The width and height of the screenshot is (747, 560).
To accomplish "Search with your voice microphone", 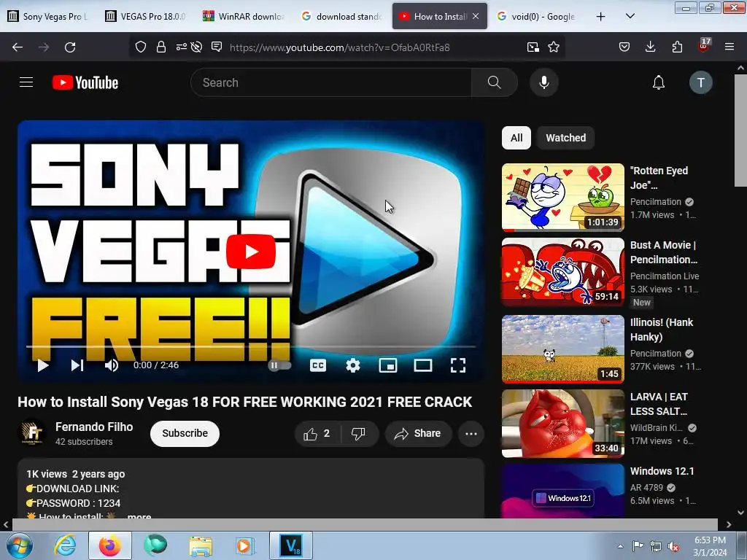I will (544, 82).
